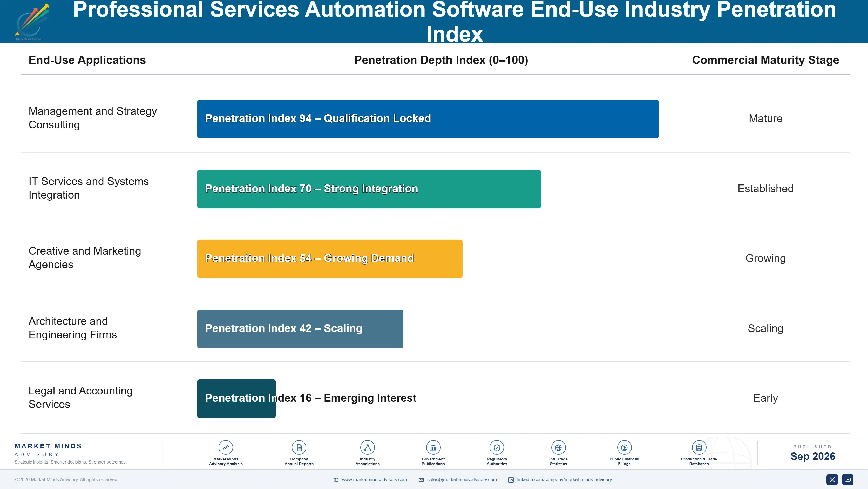Image resolution: width=868 pixels, height=489 pixels.
Task: Click the globe icon beside website address
Action: 336,480
